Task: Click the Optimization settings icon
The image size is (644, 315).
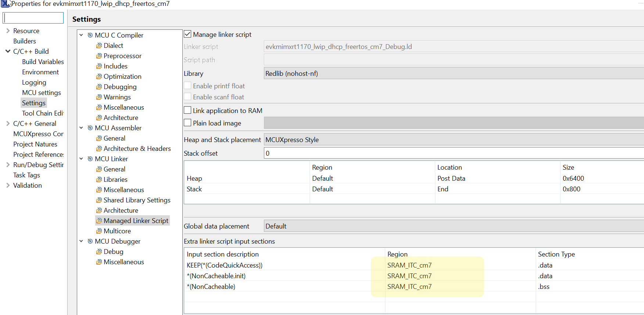Action: pyautogui.click(x=99, y=77)
